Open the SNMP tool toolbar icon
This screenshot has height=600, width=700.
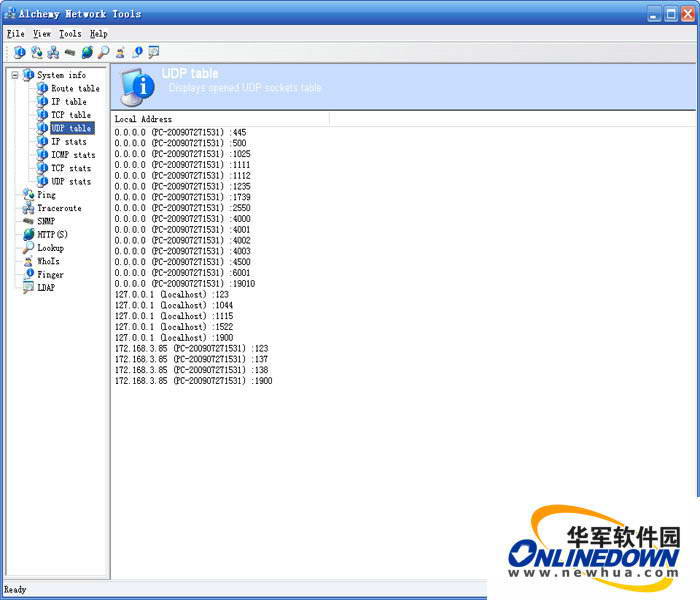click(x=70, y=52)
